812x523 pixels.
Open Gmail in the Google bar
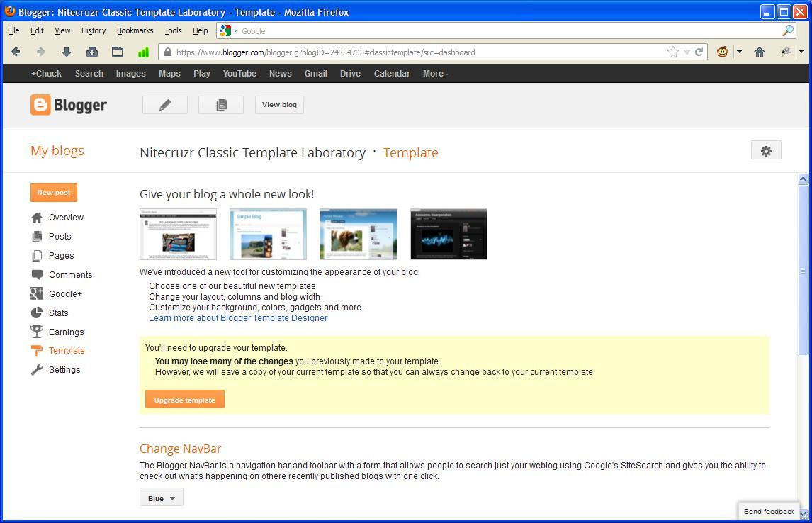(x=316, y=74)
